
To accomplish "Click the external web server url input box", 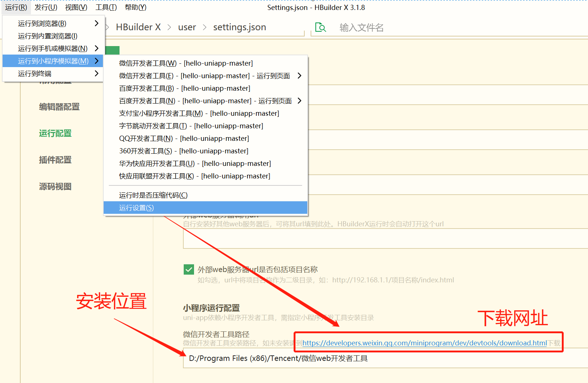I will point(385,238).
